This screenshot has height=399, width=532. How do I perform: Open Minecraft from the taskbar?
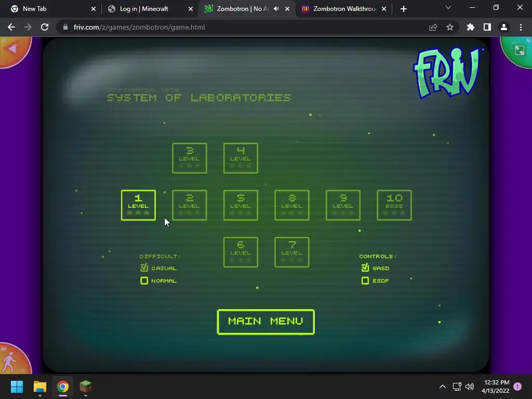point(86,387)
